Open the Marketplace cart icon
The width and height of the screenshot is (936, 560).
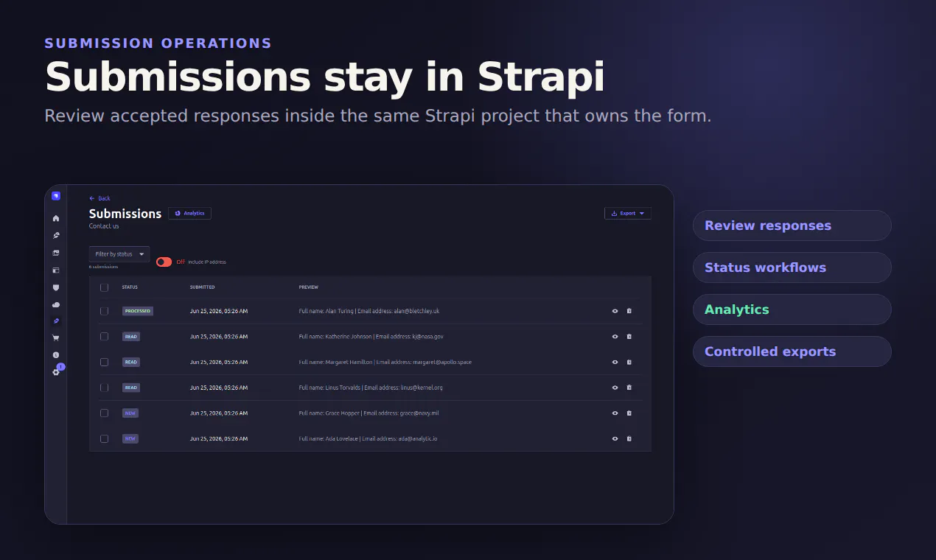point(56,338)
